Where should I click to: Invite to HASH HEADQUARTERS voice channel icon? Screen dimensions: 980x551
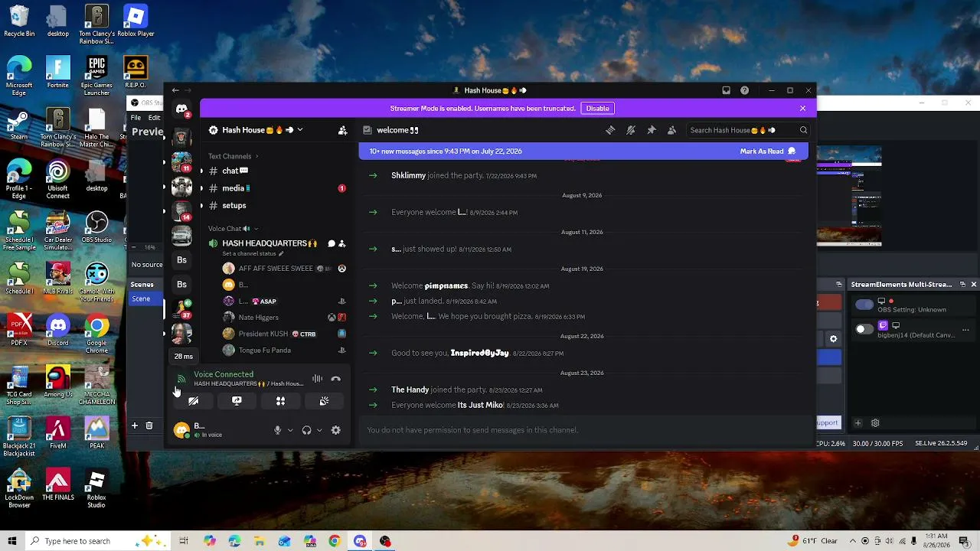click(x=342, y=243)
